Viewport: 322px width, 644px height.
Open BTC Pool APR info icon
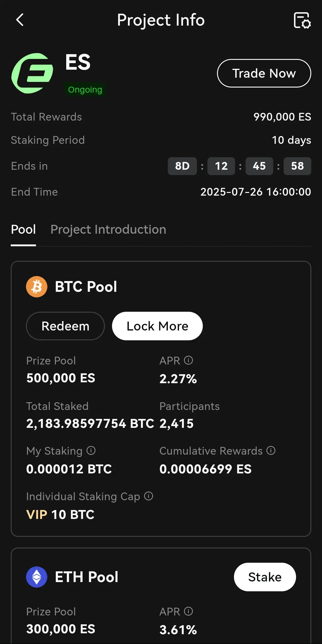[x=188, y=360]
